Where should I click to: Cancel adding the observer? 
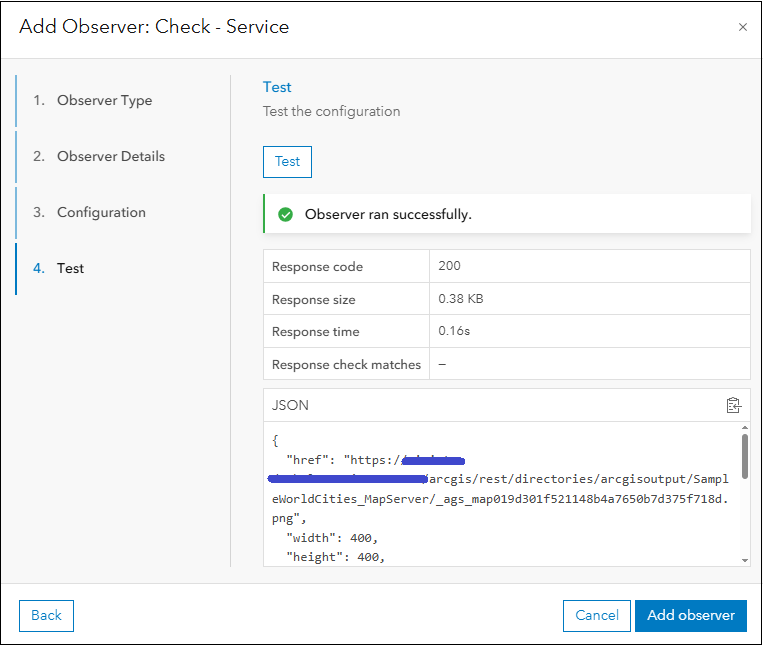click(597, 615)
